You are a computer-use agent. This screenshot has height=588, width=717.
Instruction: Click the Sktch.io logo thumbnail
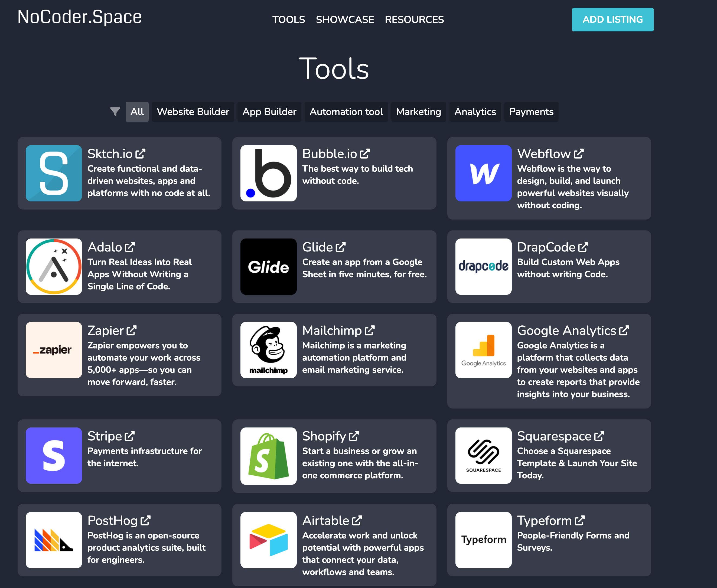[x=54, y=174]
